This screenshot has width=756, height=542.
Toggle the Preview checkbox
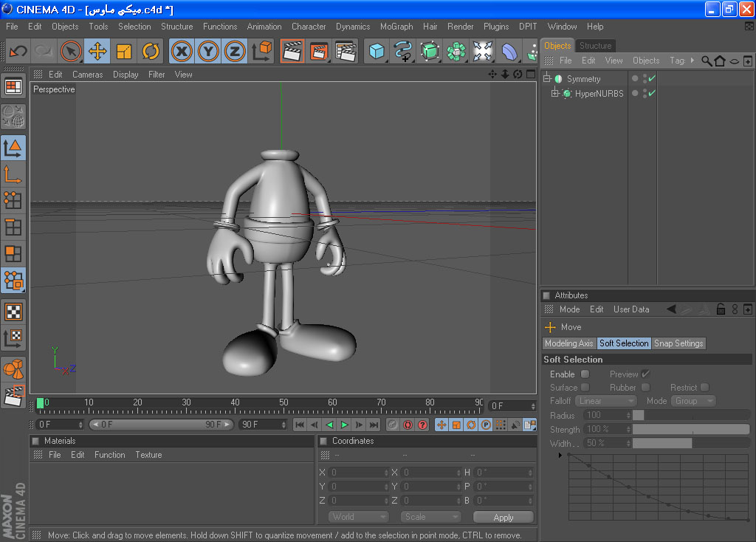646,374
